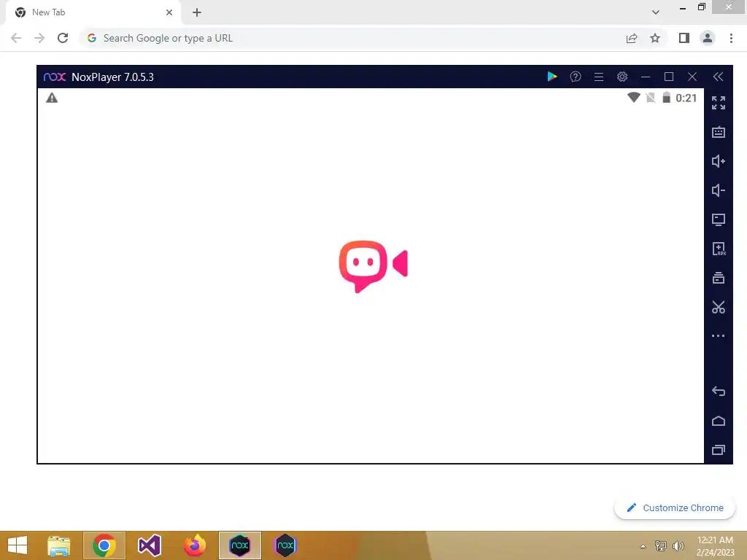
Task: Click recent apps button in Nox sidebar
Action: [x=718, y=450]
